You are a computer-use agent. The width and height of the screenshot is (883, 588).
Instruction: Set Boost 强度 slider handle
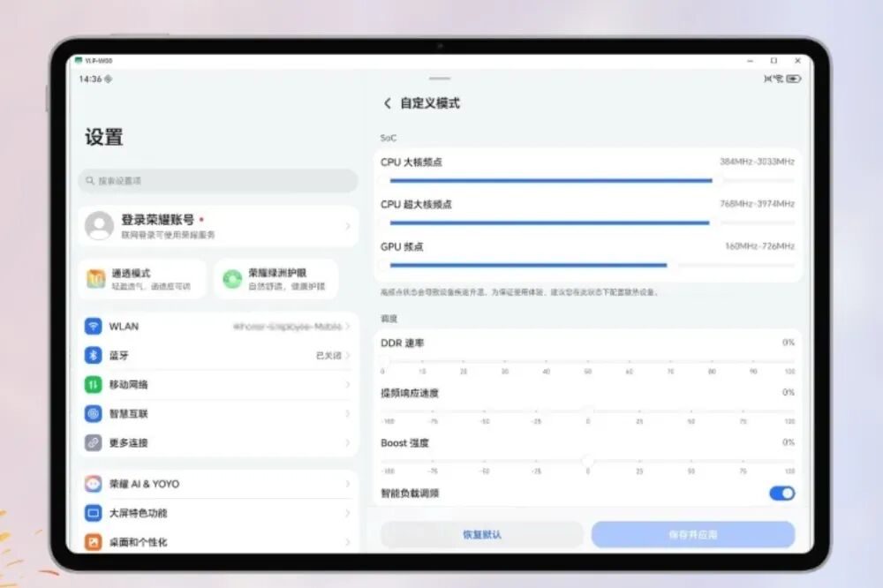(587, 460)
